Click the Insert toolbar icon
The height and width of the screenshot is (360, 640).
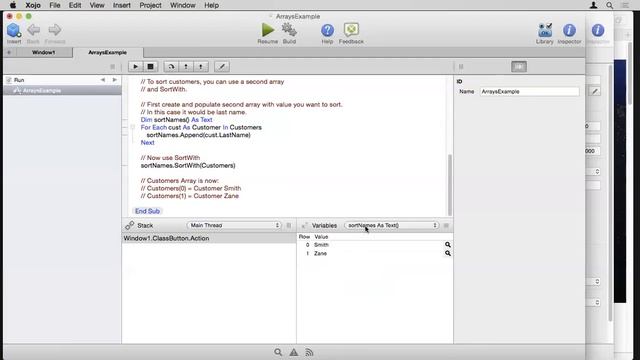pyautogui.click(x=13, y=31)
